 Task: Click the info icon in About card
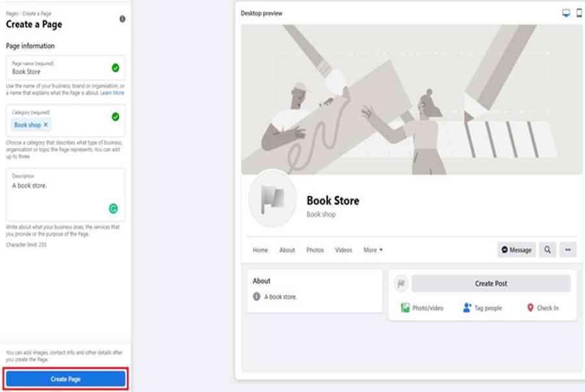[x=257, y=296]
